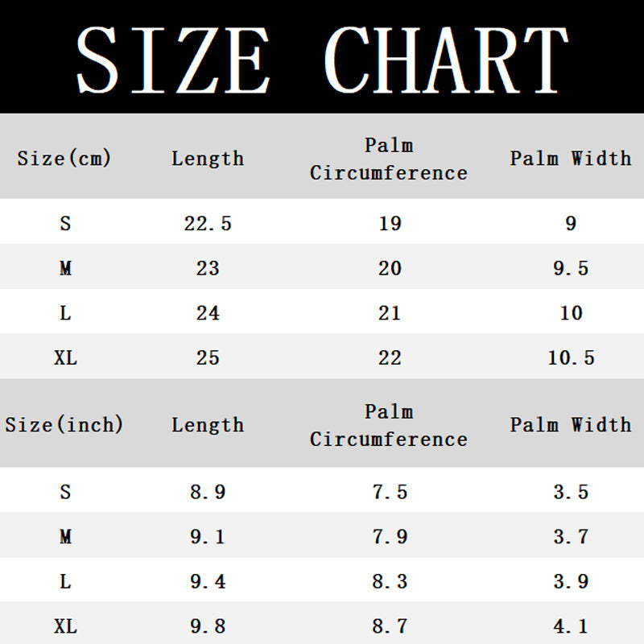Click Length header in the cm table
This screenshot has height=644, width=644.
tap(208, 158)
